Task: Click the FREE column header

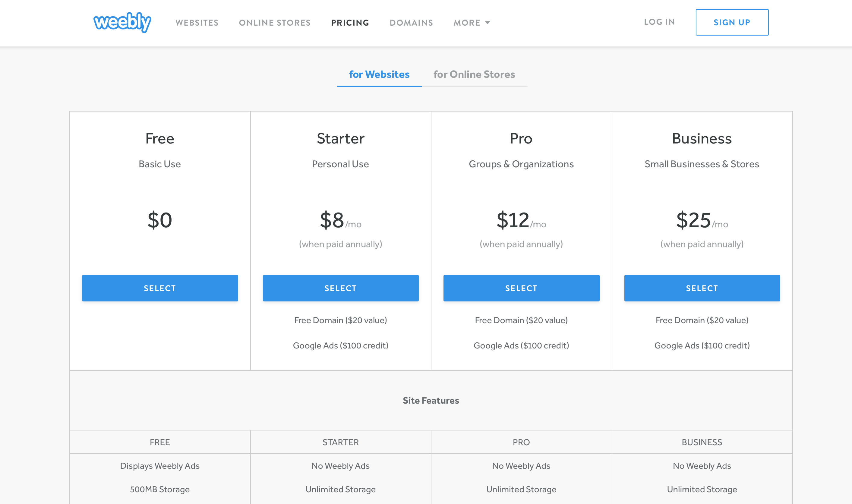Action: 160,442
